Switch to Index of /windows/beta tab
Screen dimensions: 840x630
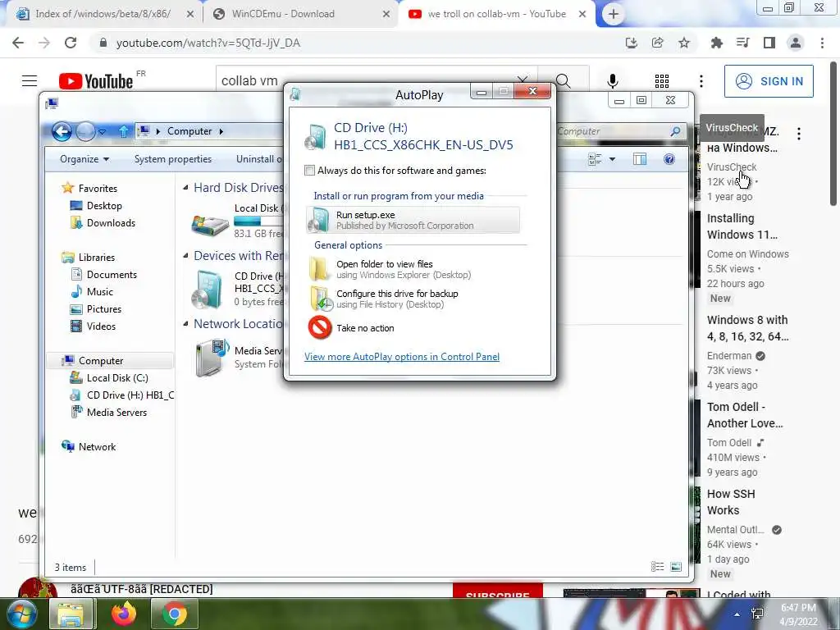point(103,14)
